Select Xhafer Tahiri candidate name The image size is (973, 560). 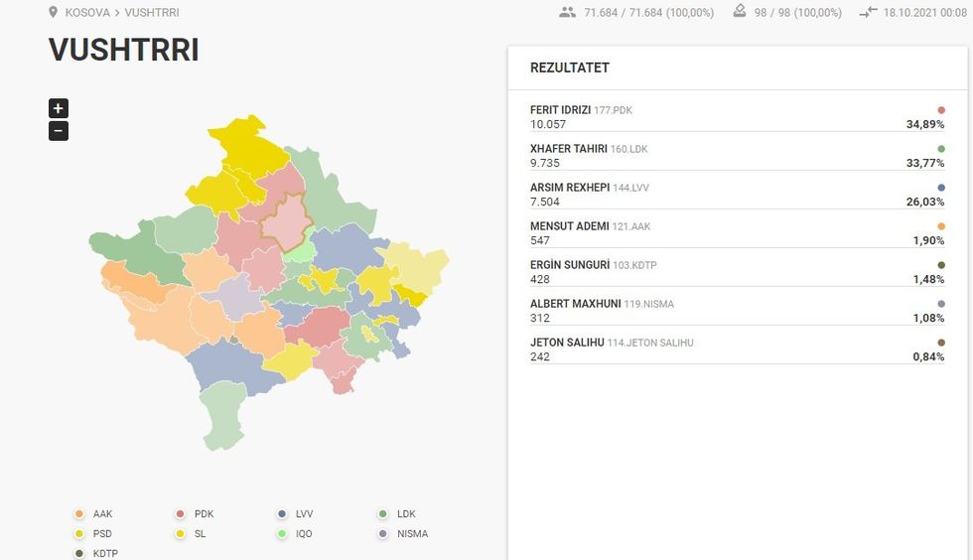pos(570,149)
